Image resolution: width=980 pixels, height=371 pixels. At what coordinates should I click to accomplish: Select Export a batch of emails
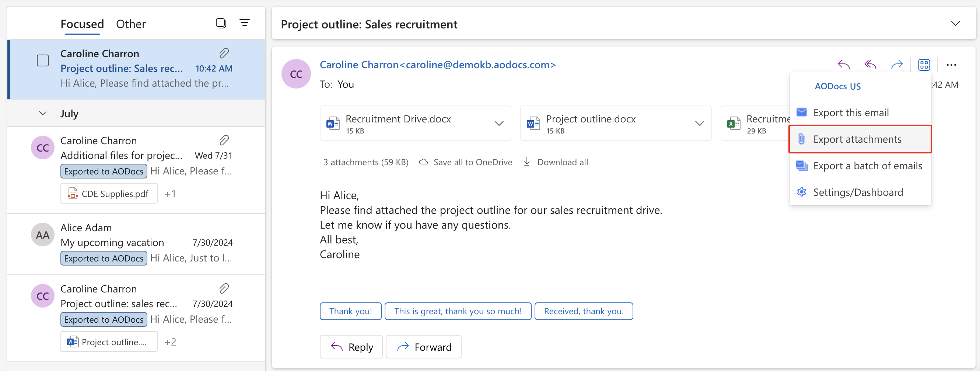point(860,166)
